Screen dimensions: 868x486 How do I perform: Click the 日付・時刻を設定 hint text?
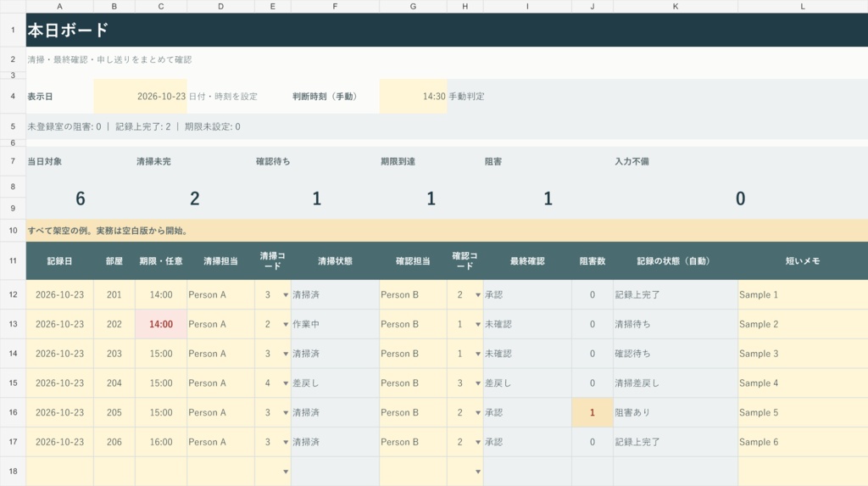(223, 97)
